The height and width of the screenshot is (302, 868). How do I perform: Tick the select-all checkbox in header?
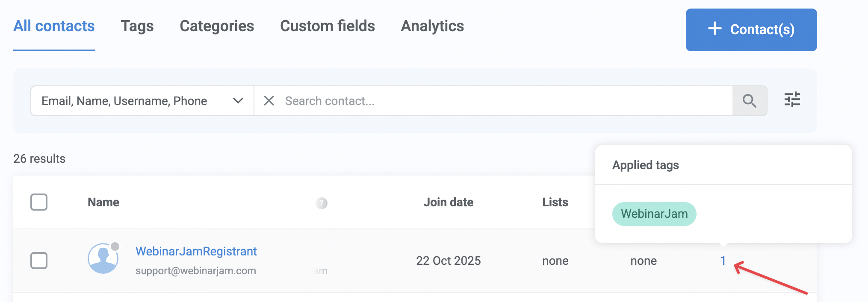pos(39,202)
